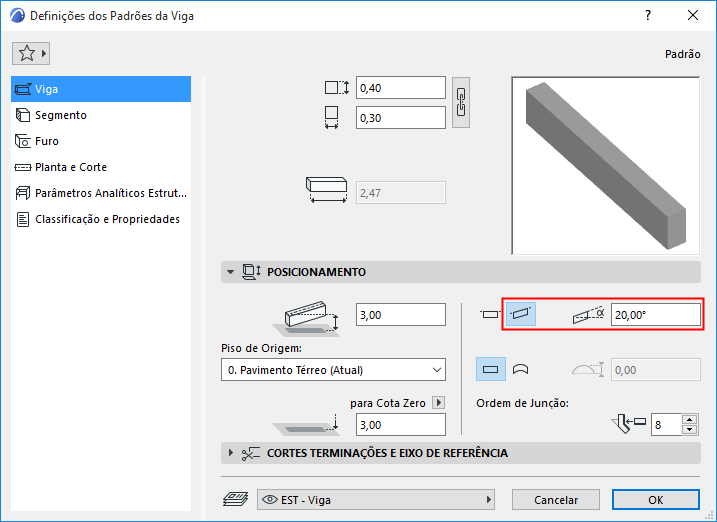This screenshot has height=522, width=717.
Task: Open the Segmento settings page
Action: tap(60, 115)
